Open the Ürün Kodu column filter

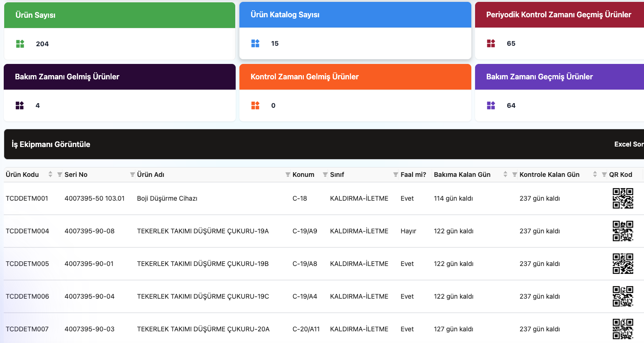point(60,175)
